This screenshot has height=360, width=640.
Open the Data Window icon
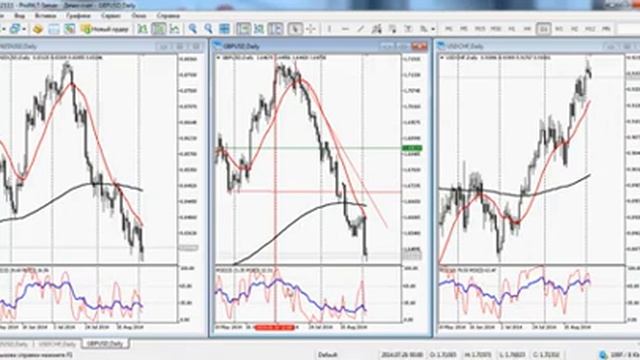(x=54, y=29)
